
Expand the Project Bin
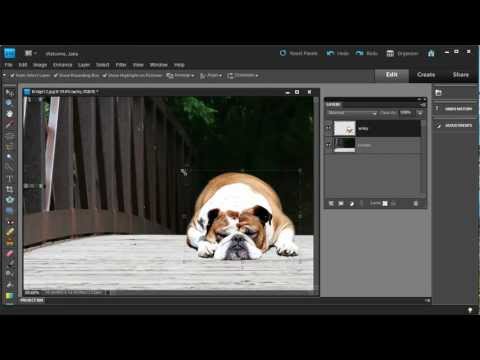(x=32, y=300)
